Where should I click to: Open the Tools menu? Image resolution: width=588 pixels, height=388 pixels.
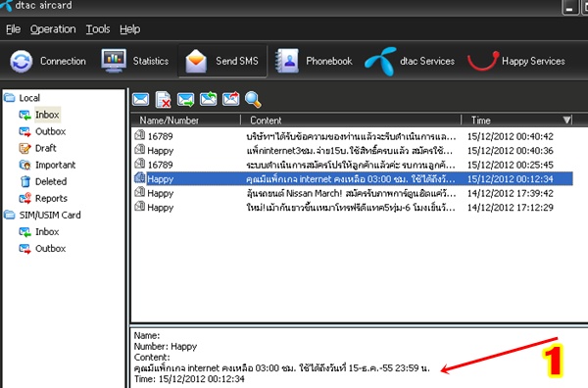point(98,29)
